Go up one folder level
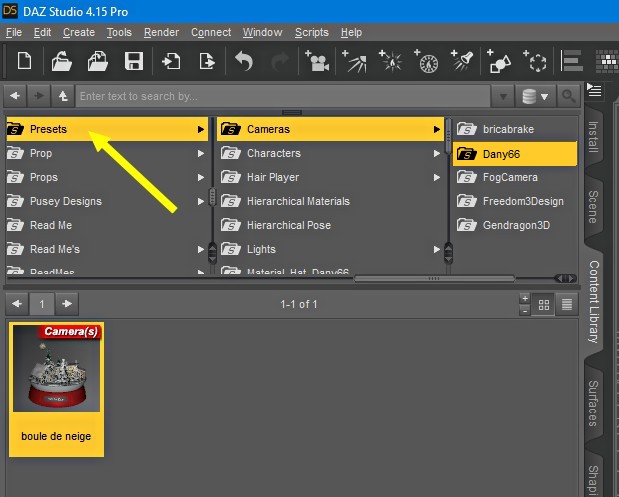This screenshot has width=619, height=497. coord(63,96)
